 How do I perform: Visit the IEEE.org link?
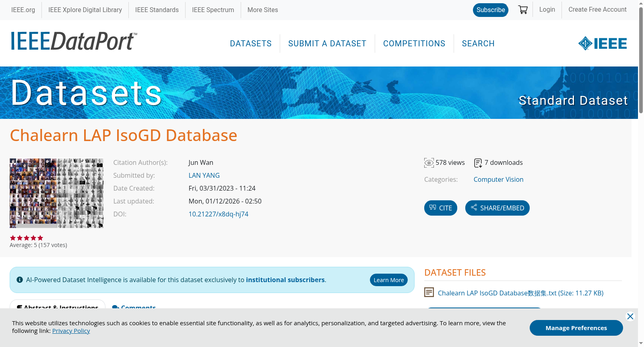(x=23, y=10)
